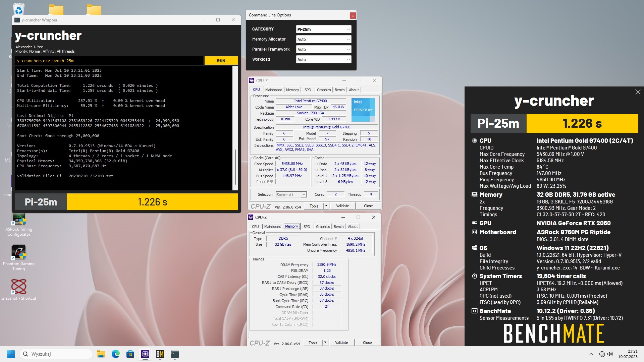Click the yellow RUN button
Screen dimensions: 644x362
pos(221,61)
